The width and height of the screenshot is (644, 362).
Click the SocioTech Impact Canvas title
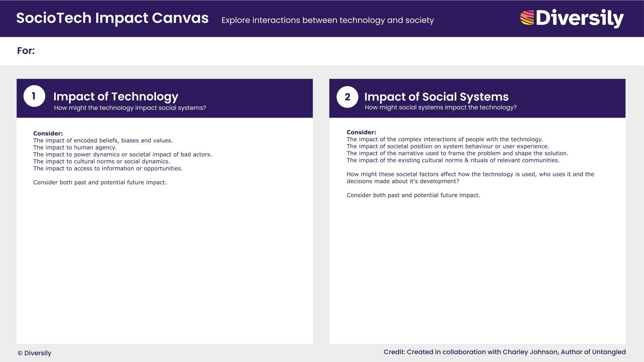(x=112, y=18)
